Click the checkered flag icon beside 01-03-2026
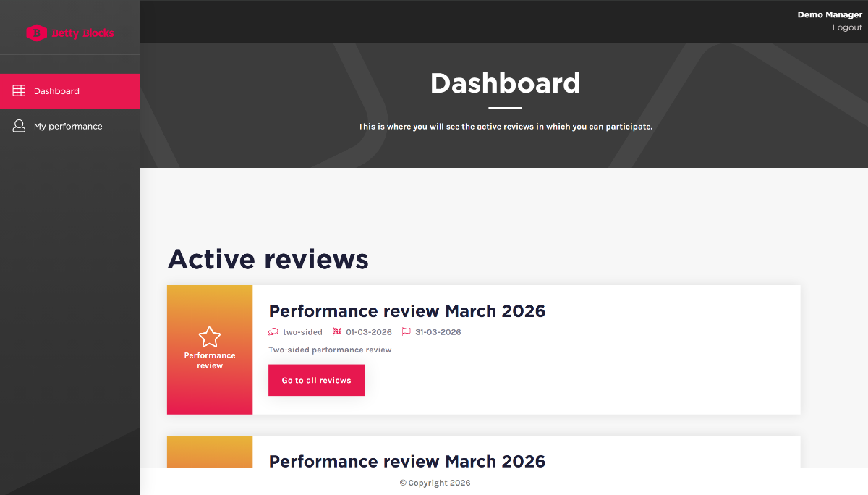Screen dimensions: 868x495 (337, 332)
